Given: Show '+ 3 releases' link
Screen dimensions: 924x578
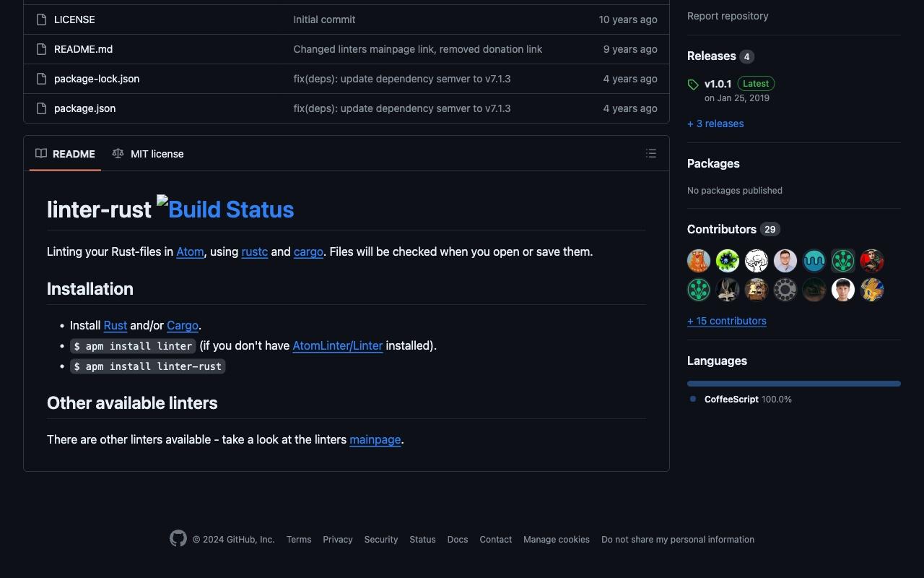Looking at the screenshot, I should (715, 124).
